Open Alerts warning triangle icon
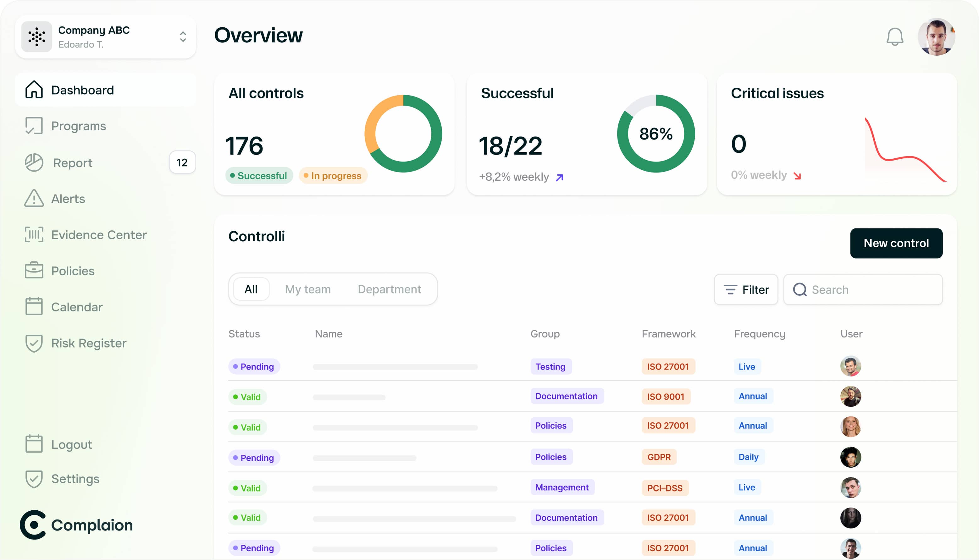This screenshot has height=560, width=979. tap(34, 199)
